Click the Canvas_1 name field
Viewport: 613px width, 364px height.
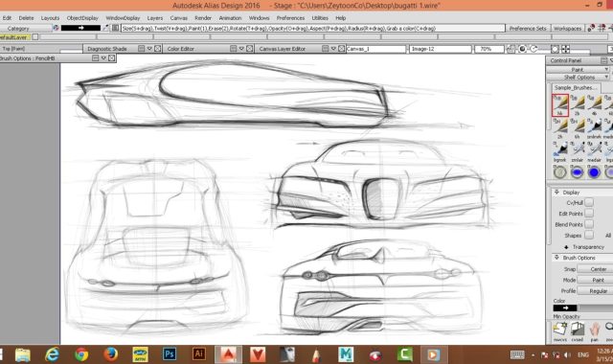click(375, 49)
